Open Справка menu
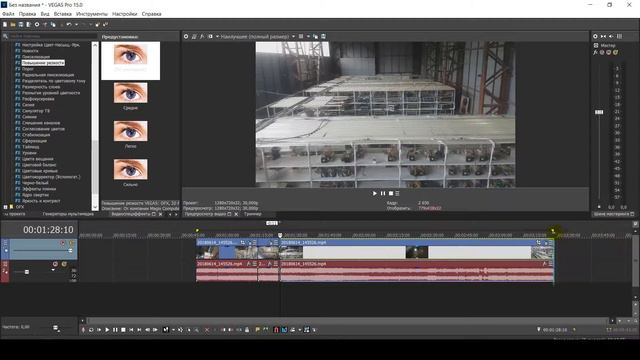640x360 pixels. click(x=151, y=14)
